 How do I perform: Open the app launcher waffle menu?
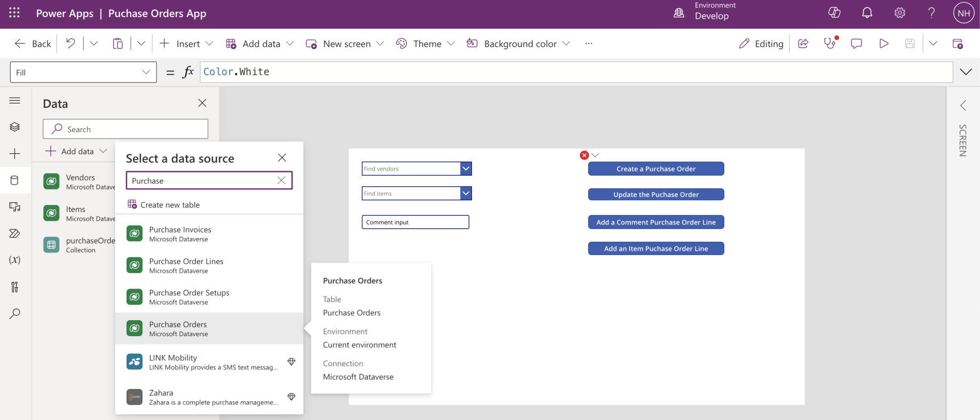[x=14, y=13]
